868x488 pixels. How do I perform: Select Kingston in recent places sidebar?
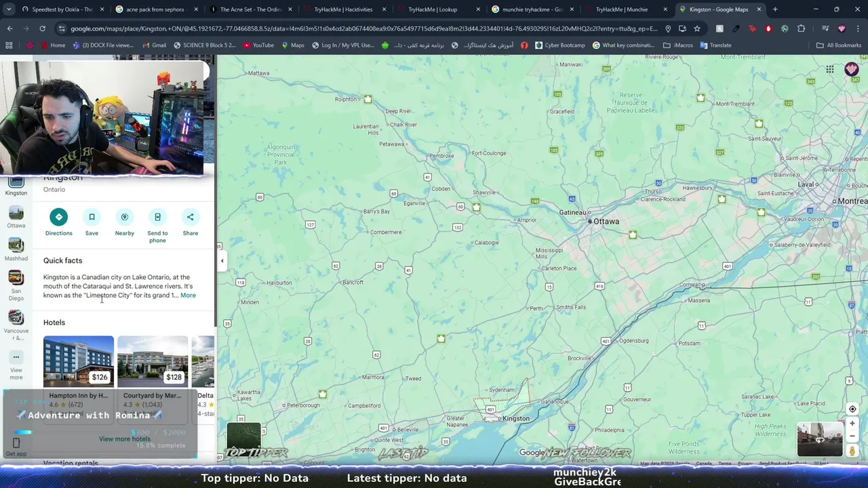coord(16,185)
